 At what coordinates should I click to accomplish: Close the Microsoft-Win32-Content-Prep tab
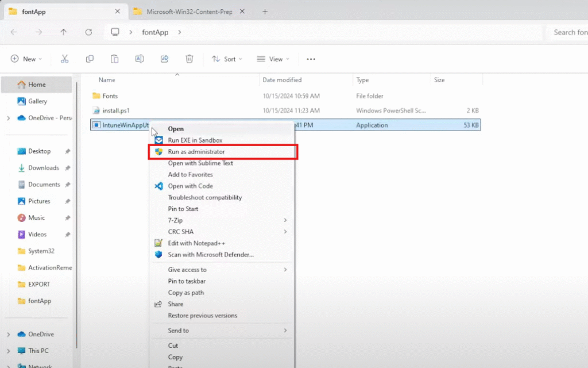(x=242, y=11)
